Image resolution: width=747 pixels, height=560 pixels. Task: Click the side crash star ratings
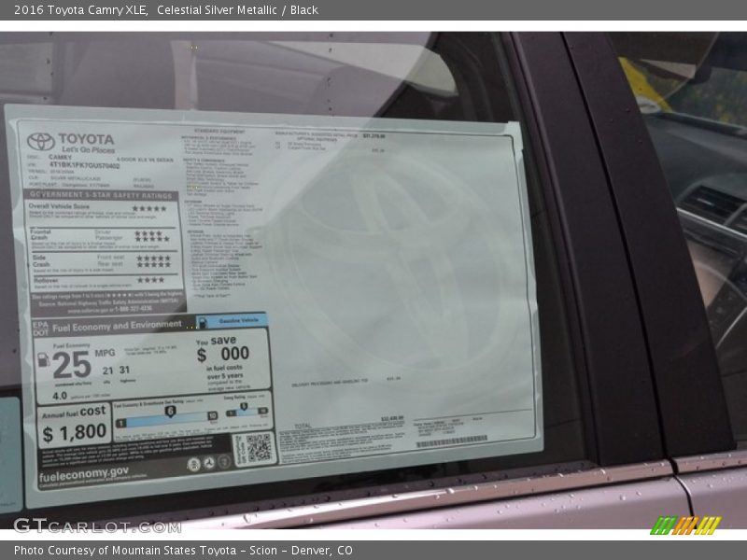coord(153,261)
